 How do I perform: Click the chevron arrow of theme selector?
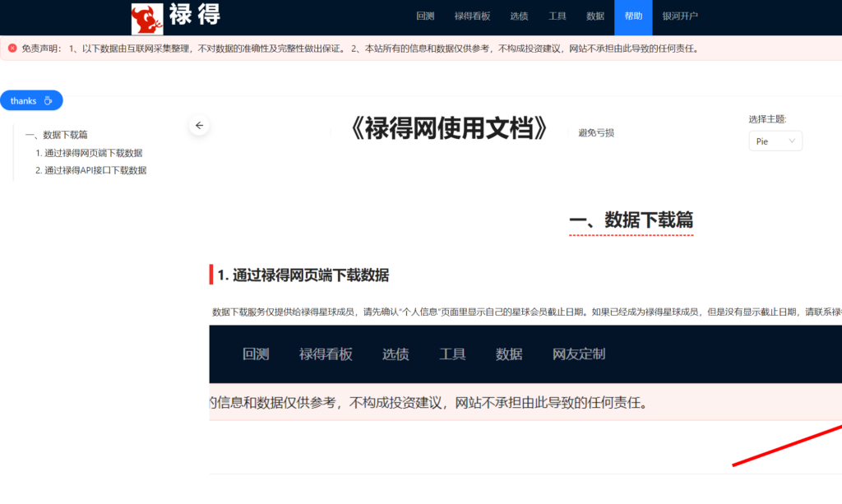(x=792, y=141)
